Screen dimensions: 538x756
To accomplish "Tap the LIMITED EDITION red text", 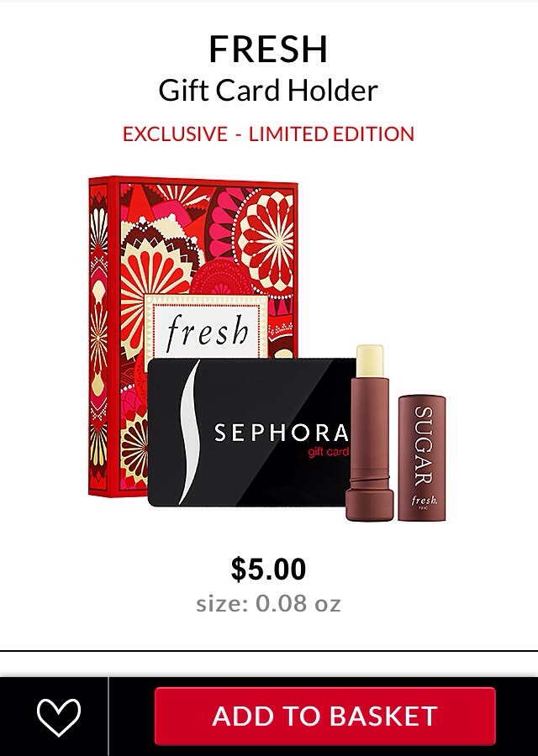I will tap(331, 134).
